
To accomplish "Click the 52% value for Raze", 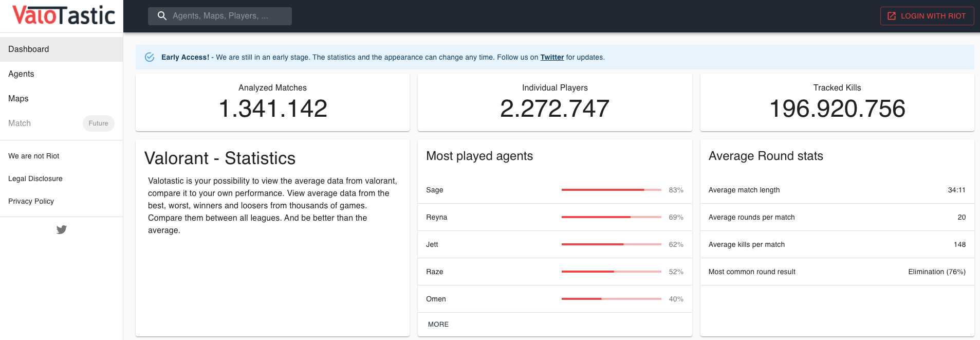I will pyautogui.click(x=676, y=272).
